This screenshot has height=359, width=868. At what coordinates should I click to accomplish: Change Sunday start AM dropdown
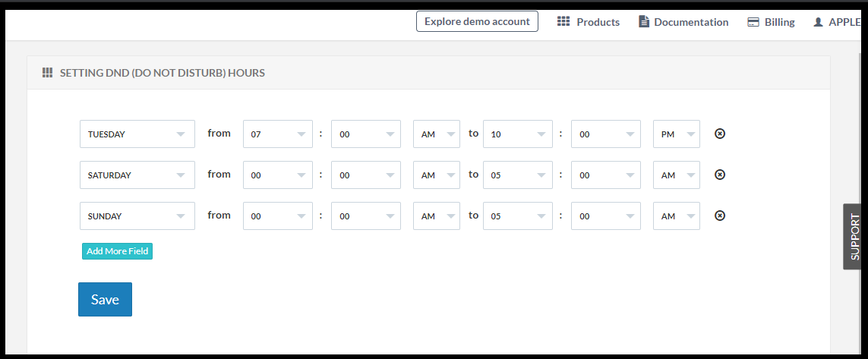pos(436,216)
